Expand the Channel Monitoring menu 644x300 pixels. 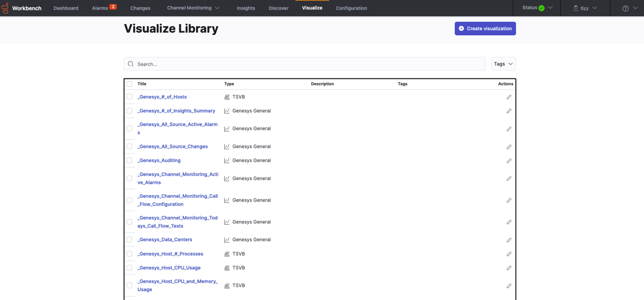[193, 8]
